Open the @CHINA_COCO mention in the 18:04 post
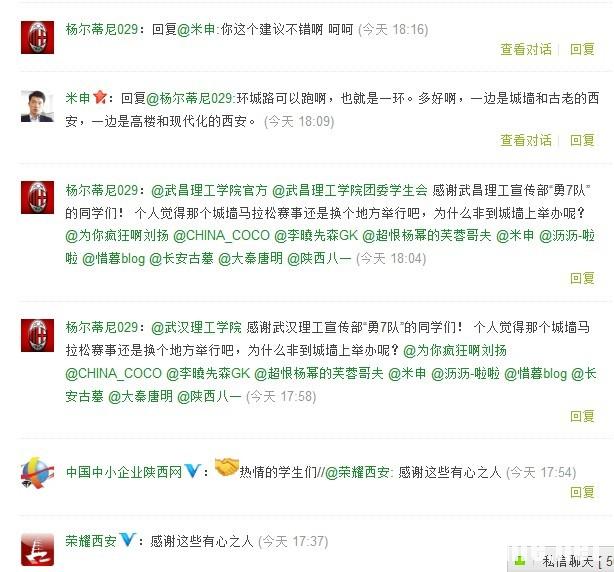 click(221, 236)
